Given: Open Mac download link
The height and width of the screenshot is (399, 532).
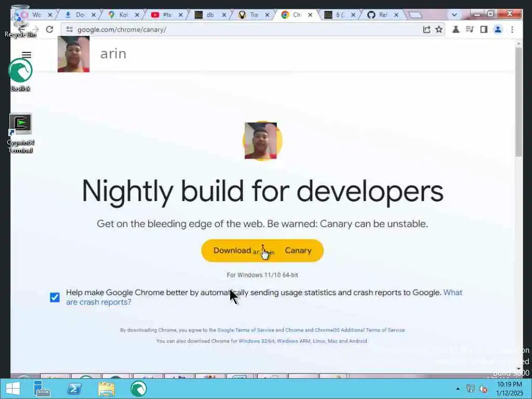Looking at the screenshot, I should [x=332, y=341].
